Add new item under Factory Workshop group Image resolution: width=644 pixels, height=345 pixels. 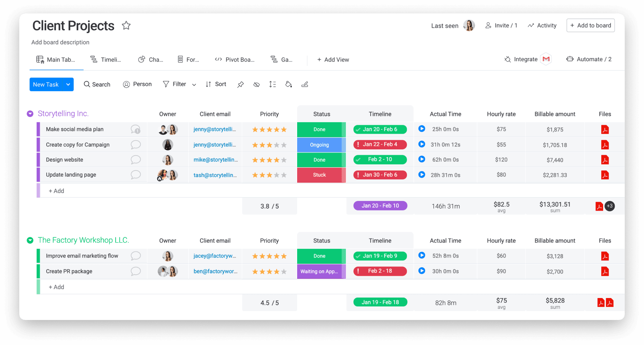[x=56, y=287]
